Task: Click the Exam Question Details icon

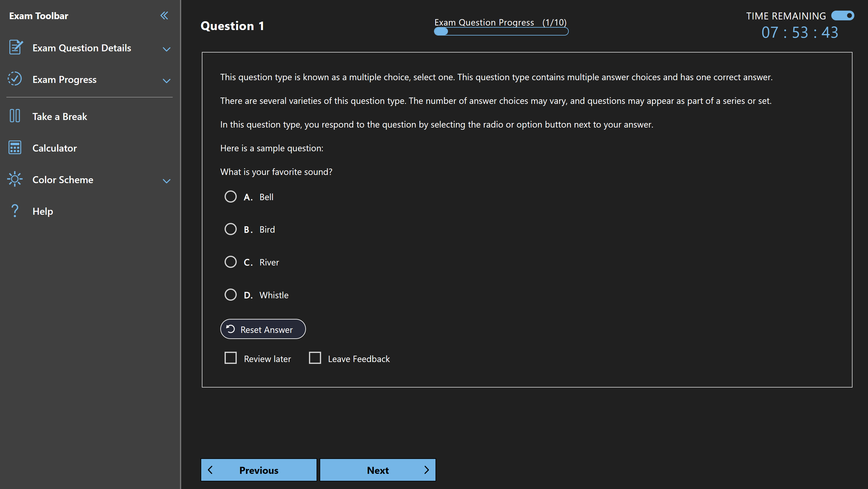Action: click(x=15, y=48)
